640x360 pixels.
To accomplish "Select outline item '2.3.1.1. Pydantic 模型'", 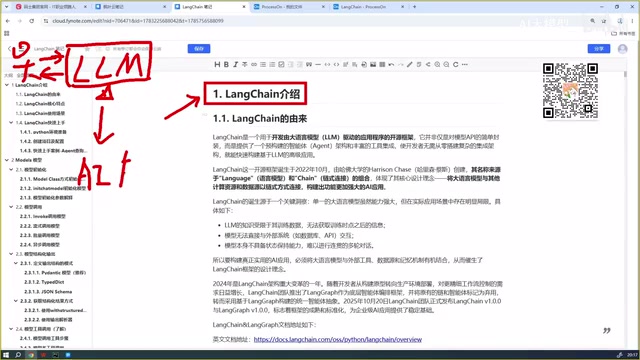I will tap(55, 273).
